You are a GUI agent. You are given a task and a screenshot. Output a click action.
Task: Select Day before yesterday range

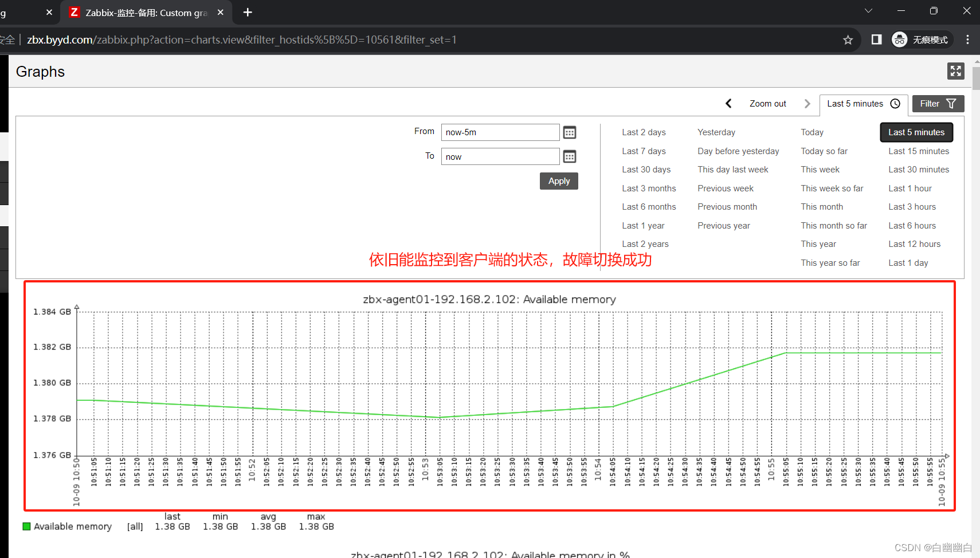click(x=738, y=151)
